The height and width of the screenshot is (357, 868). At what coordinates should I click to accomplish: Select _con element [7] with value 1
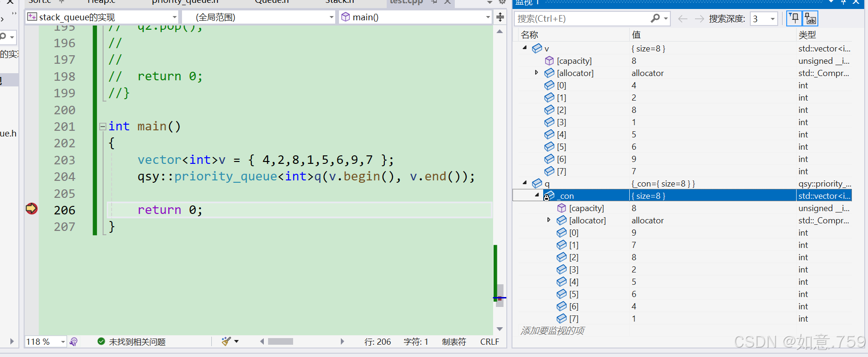682,319
